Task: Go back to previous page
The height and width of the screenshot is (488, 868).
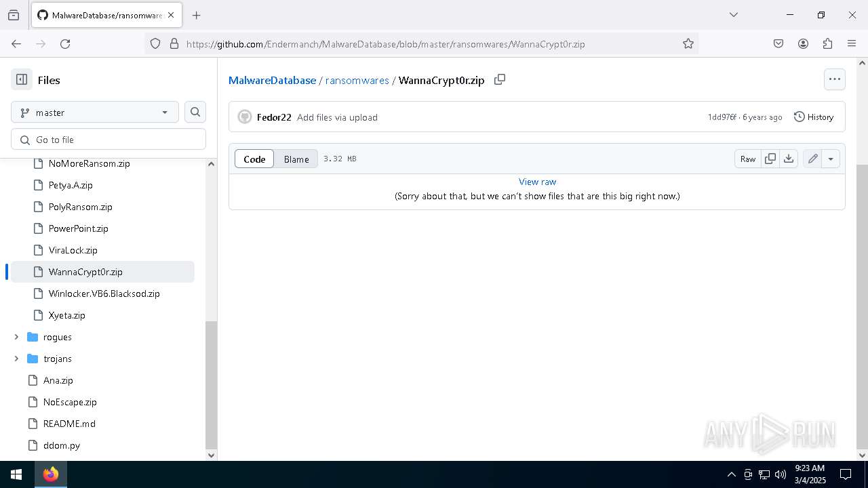Action: pos(16,43)
